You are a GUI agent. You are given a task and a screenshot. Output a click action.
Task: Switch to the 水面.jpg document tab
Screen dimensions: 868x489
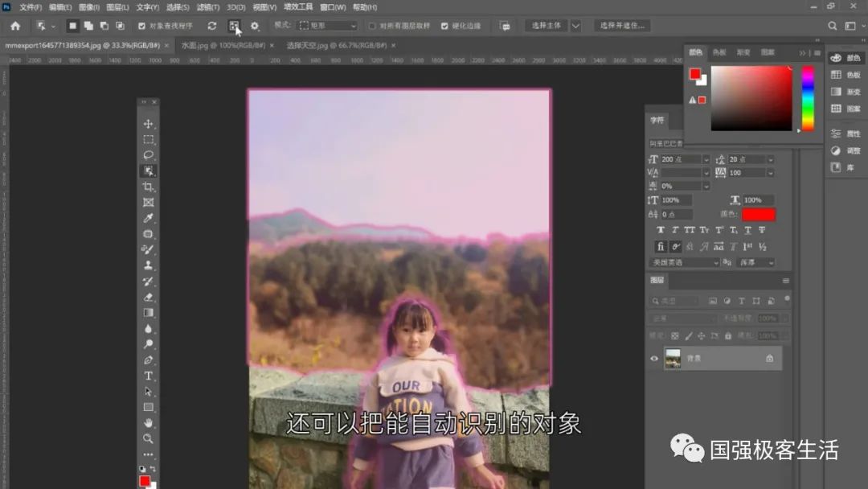point(223,45)
